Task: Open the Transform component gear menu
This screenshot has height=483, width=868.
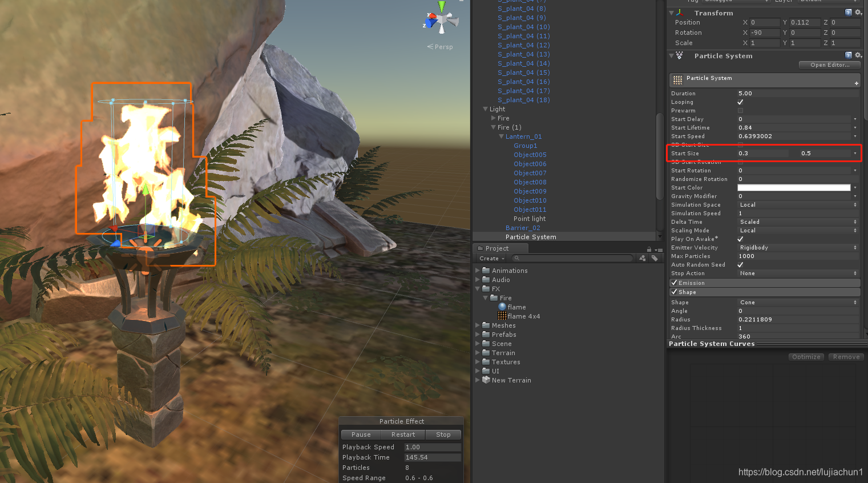Action: (858, 13)
